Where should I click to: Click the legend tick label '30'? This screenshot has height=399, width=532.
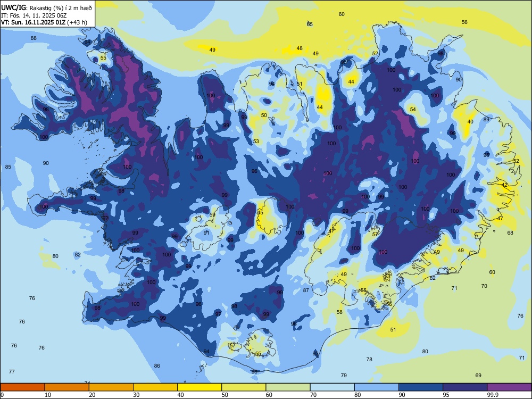point(136,395)
